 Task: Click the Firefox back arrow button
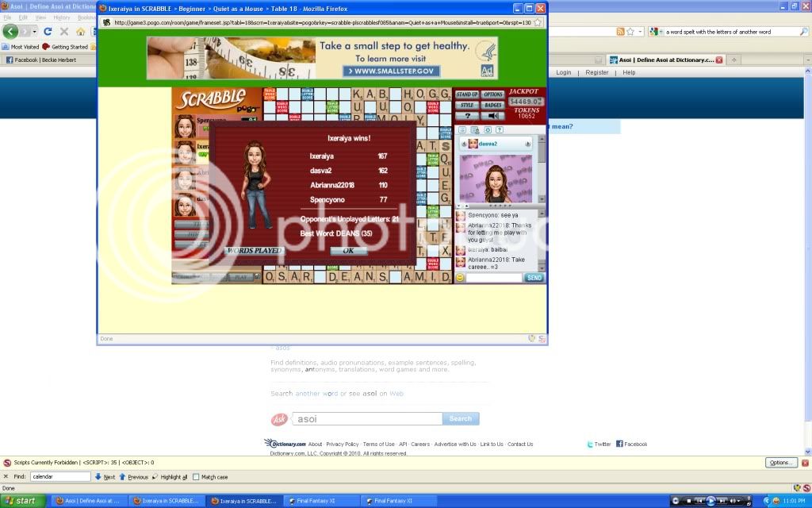point(10,32)
